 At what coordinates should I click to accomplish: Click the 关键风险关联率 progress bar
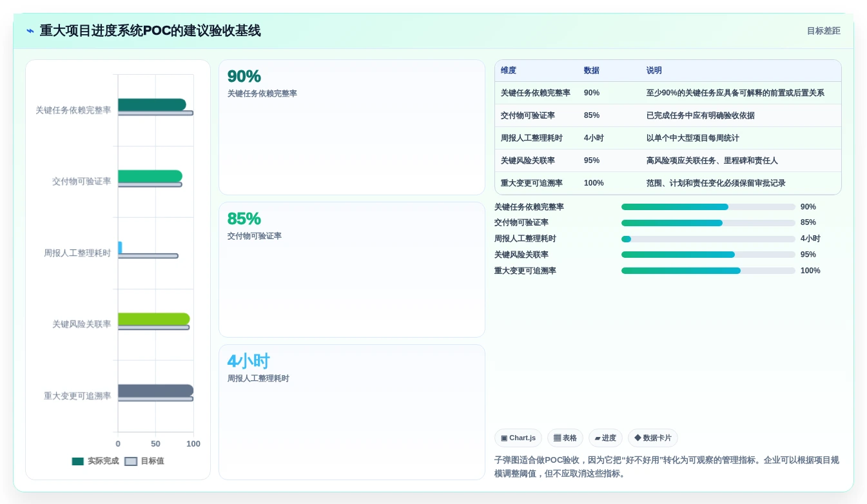708,255
